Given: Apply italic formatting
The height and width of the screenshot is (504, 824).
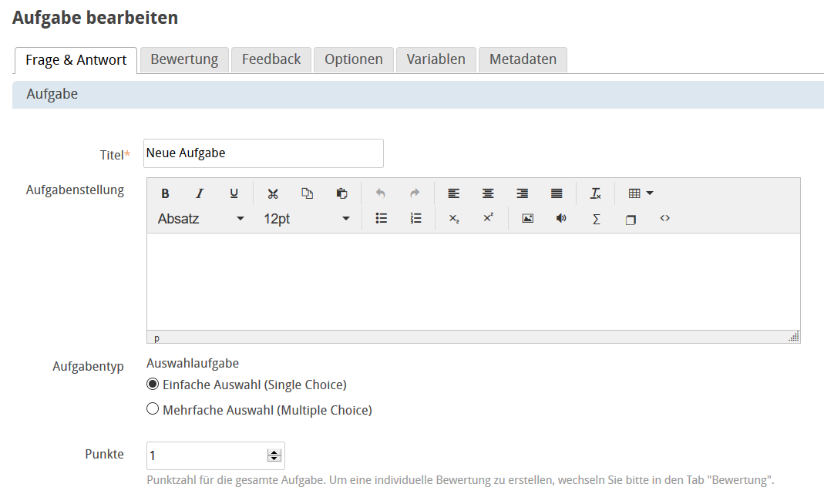Looking at the screenshot, I should point(199,193).
